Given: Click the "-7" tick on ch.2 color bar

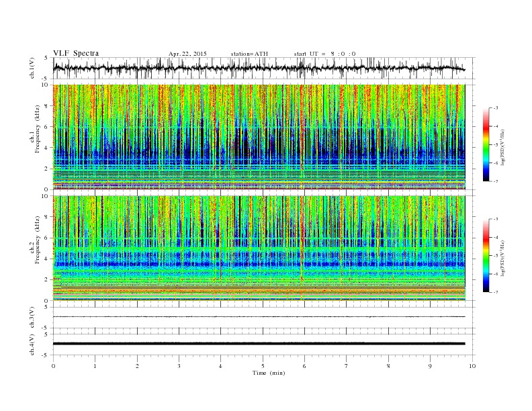Looking at the screenshot, I should [496, 292].
